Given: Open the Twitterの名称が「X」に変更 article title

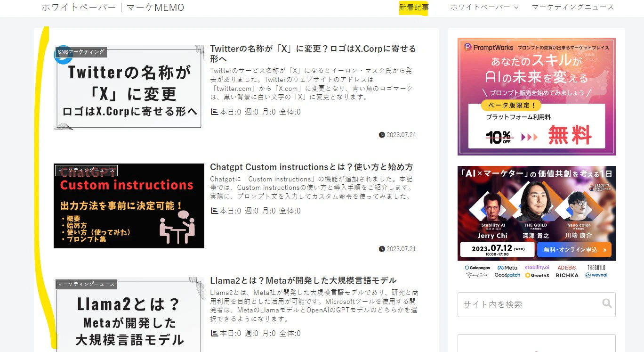Looking at the screenshot, I should pos(313,54).
